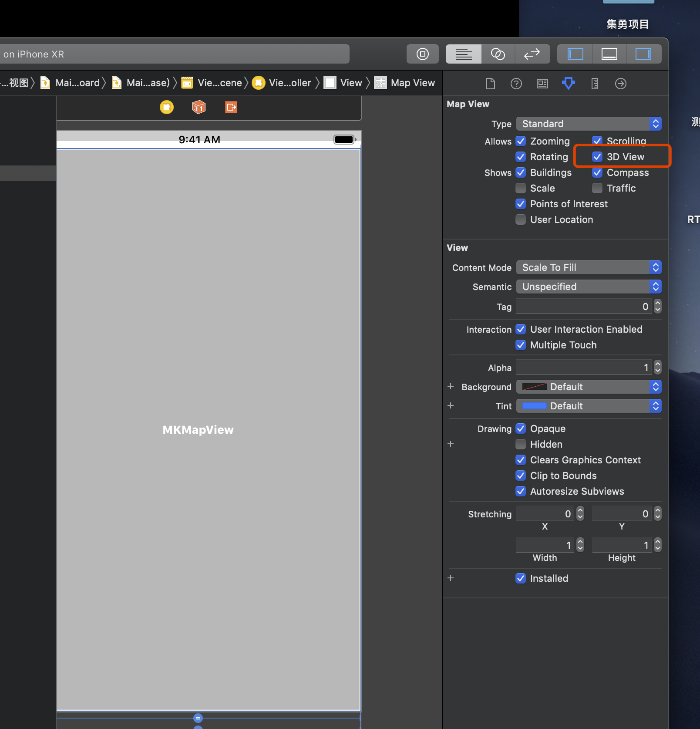Open the Content Mode dropdown
Image resolution: width=700 pixels, height=729 pixels.
[589, 267]
